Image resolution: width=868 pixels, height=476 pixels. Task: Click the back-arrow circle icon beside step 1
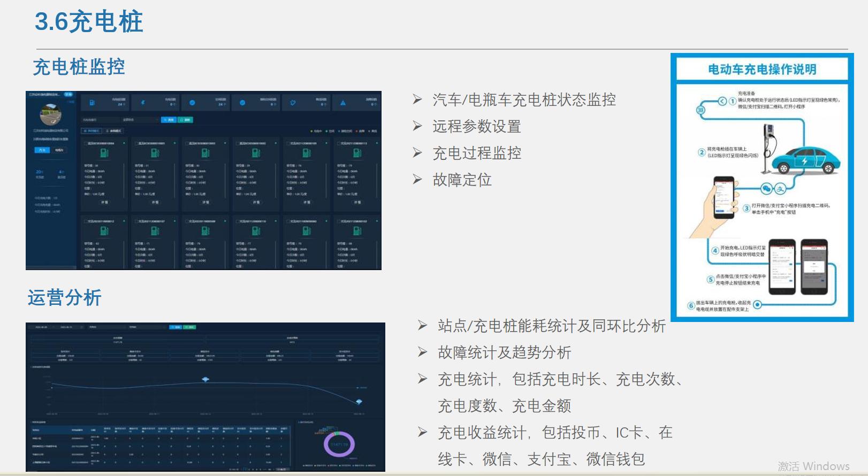pyautogui.click(x=722, y=101)
